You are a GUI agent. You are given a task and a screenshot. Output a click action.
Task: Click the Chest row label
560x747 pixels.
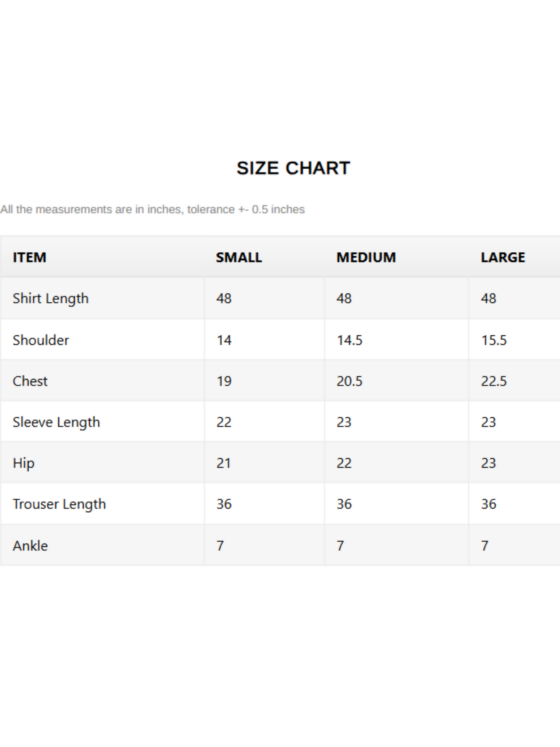click(x=30, y=381)
